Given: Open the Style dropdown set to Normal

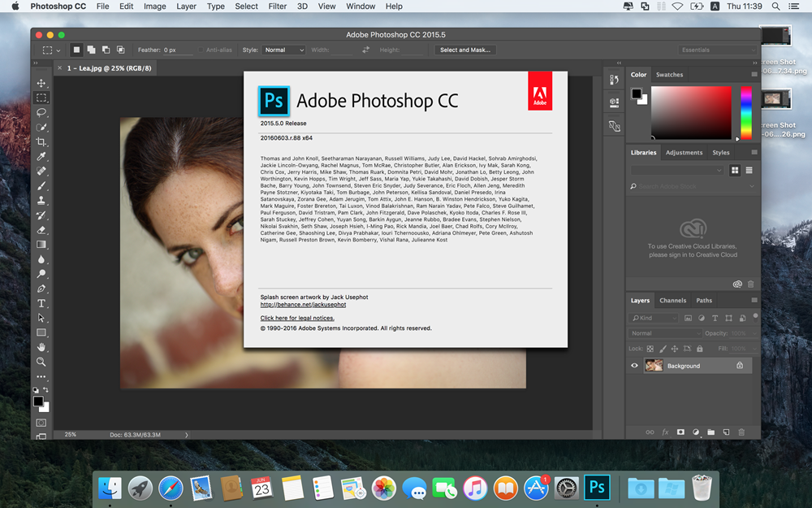Looking at the screenshot, I should [x=283, y=50].
